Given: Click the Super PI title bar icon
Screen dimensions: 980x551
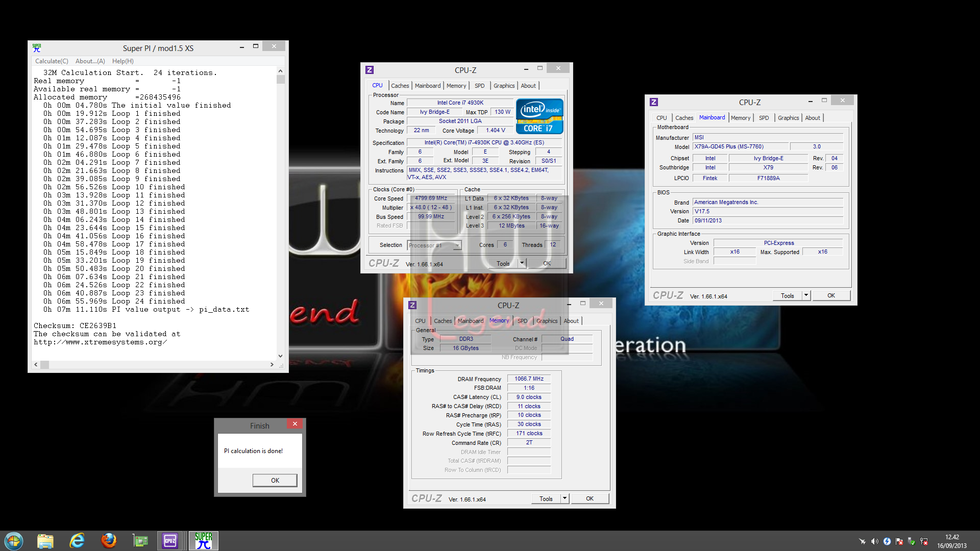Looking at the screenshot, I should [x=37, y=48].
